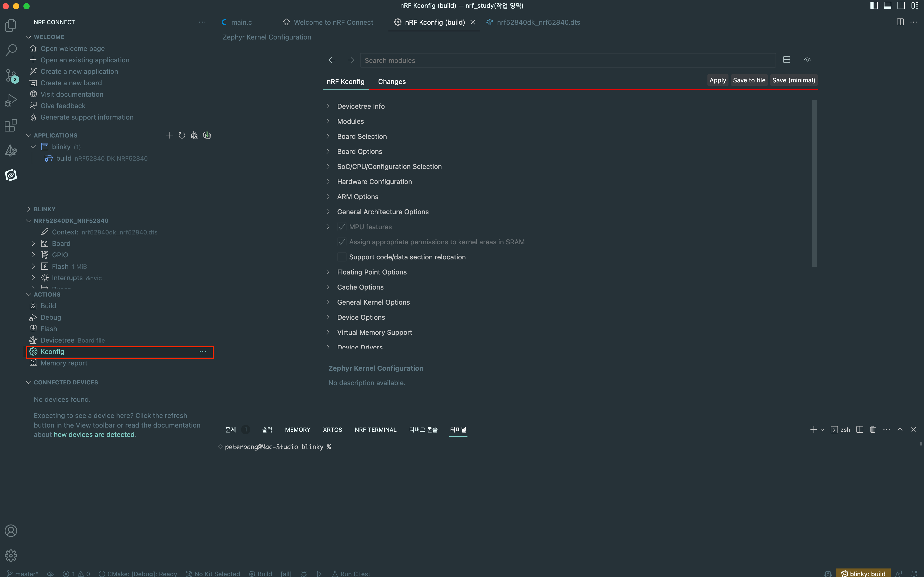
Task: Expand the Devicetree Info section
Action: point(328,106)
